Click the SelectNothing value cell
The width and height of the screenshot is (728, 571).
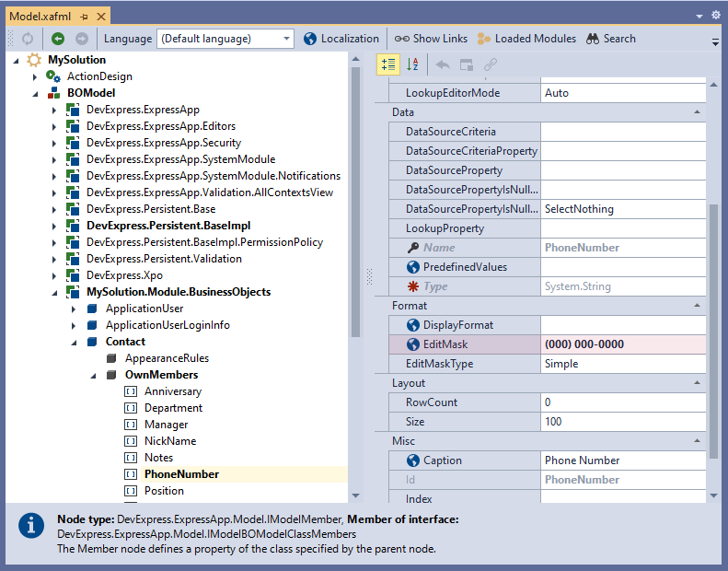(623, 209)
